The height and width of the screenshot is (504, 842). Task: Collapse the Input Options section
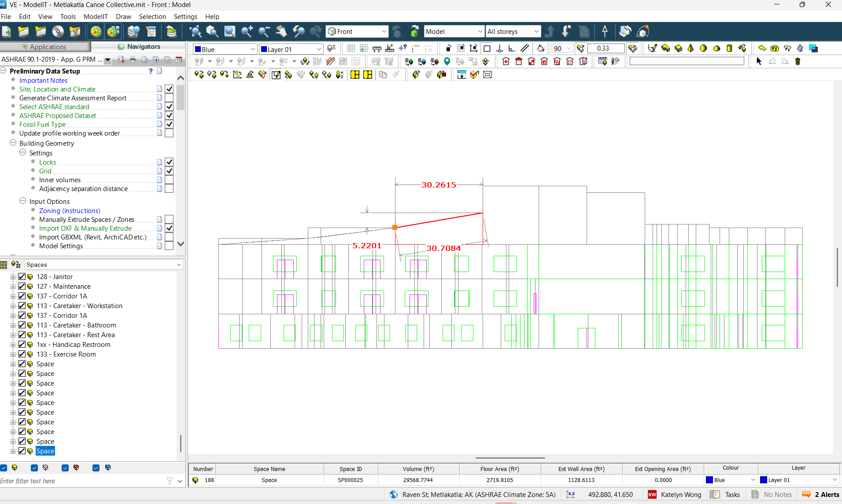(x=23, y=201)
